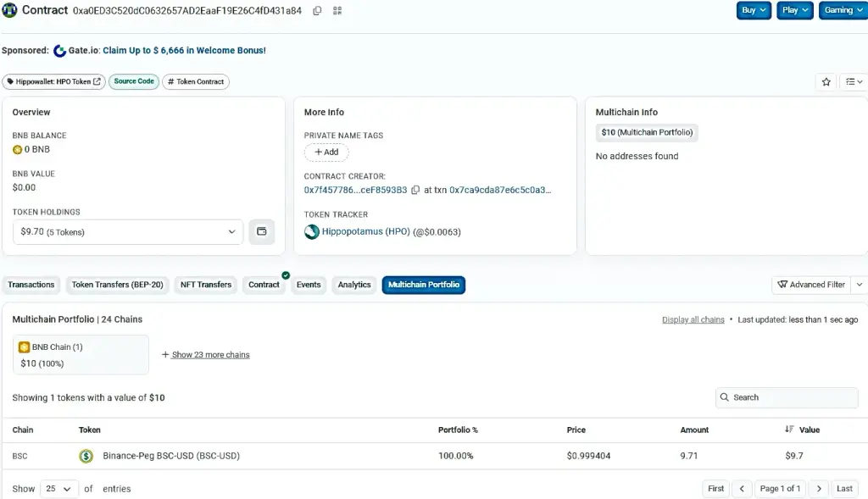
Task: Expand the Advanced Filter arrow menu
Action: (860, 285)
